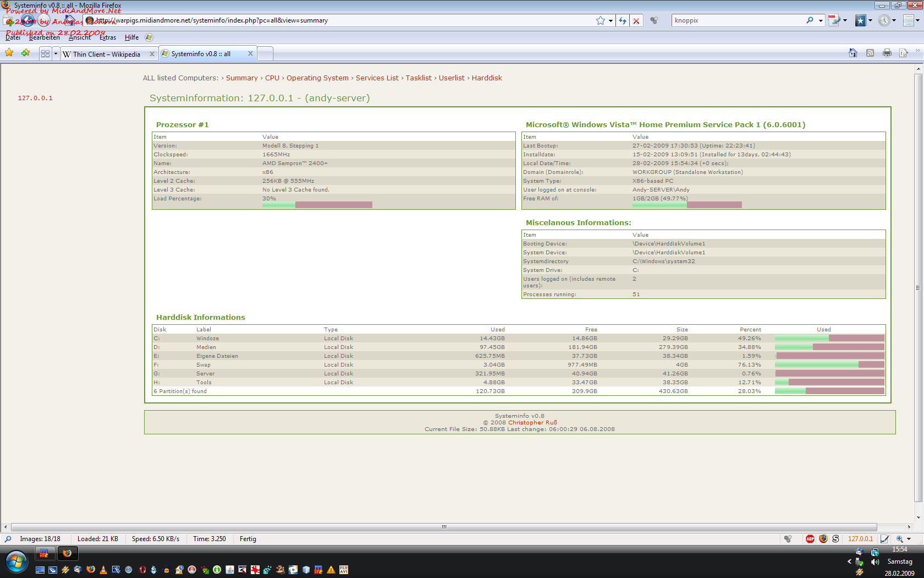
Task: Open the history clock dropdown
Action: (x=894, y=20)
